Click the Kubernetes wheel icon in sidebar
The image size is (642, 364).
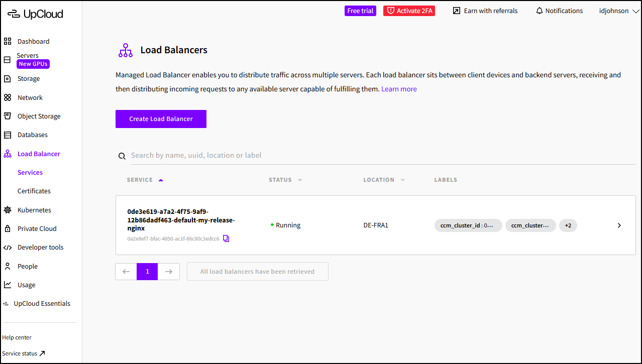tap(8, 210)
